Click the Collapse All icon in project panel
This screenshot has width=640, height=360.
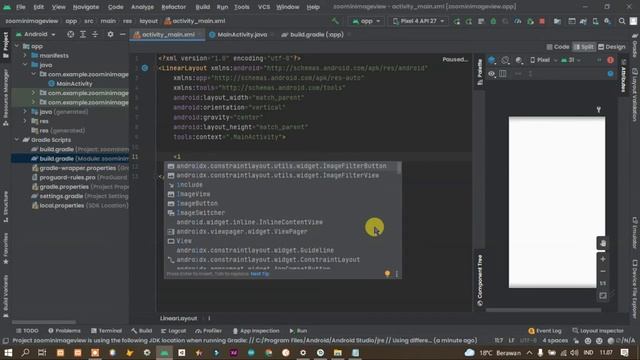(95, 34)
